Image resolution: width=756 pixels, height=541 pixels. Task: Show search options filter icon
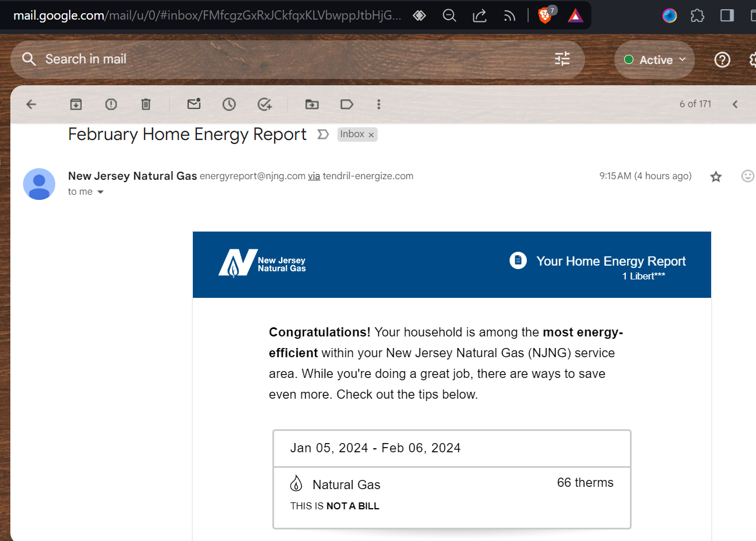pos(563,59)
